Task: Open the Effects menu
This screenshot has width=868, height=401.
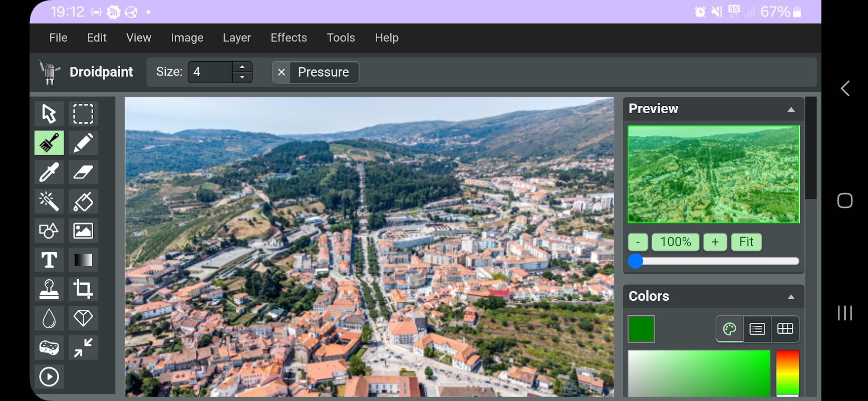Action: (x=288, y=38)
